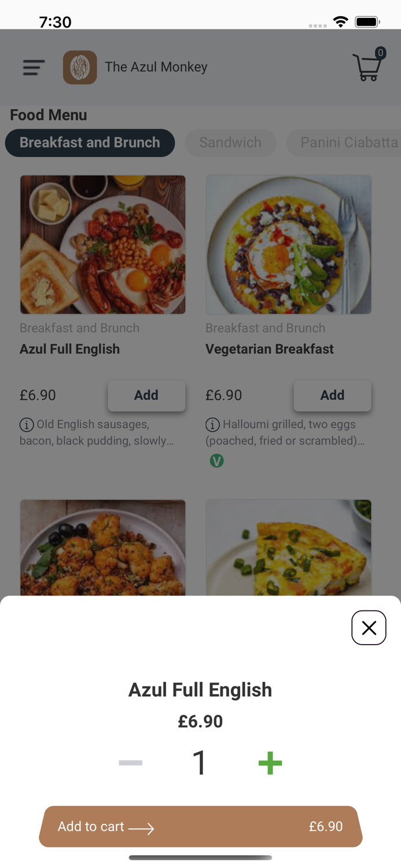Open the frittata dish photo
The height and width of the screenshot is (868, 401).
pos(288,548)
